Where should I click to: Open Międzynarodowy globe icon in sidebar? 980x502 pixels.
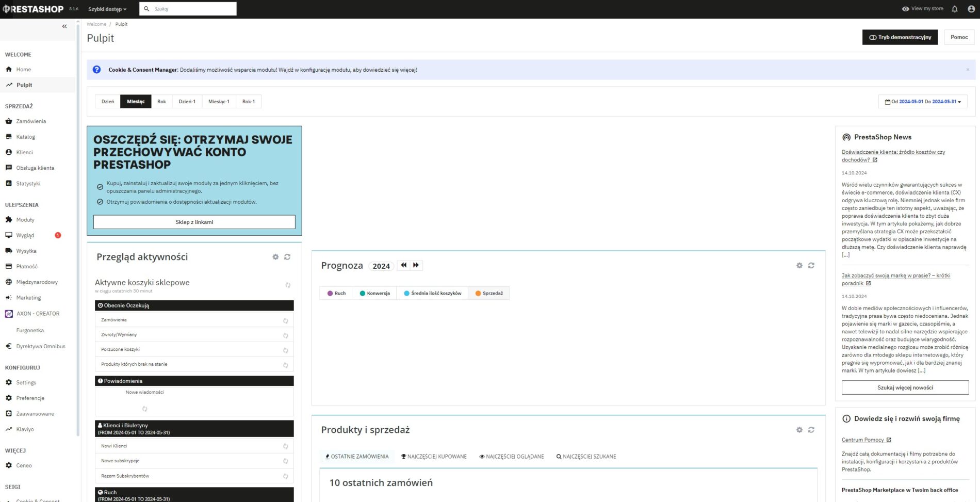point(9,282)
